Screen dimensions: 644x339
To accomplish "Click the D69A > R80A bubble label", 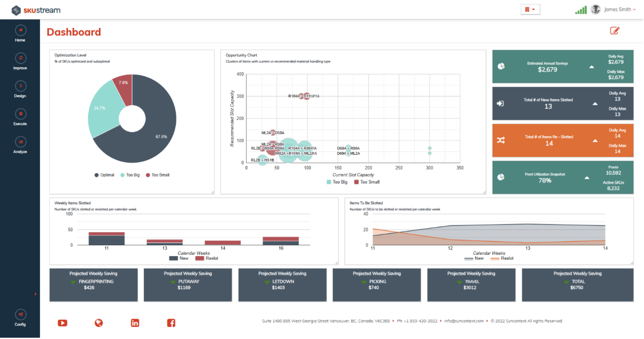I will click(348, 148).
